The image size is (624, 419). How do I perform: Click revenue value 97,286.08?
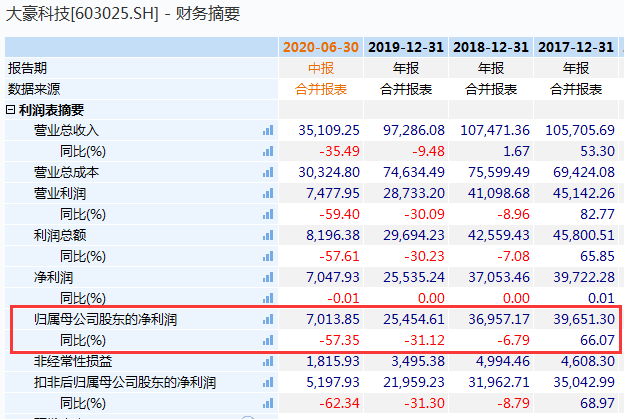pos(414,130)
